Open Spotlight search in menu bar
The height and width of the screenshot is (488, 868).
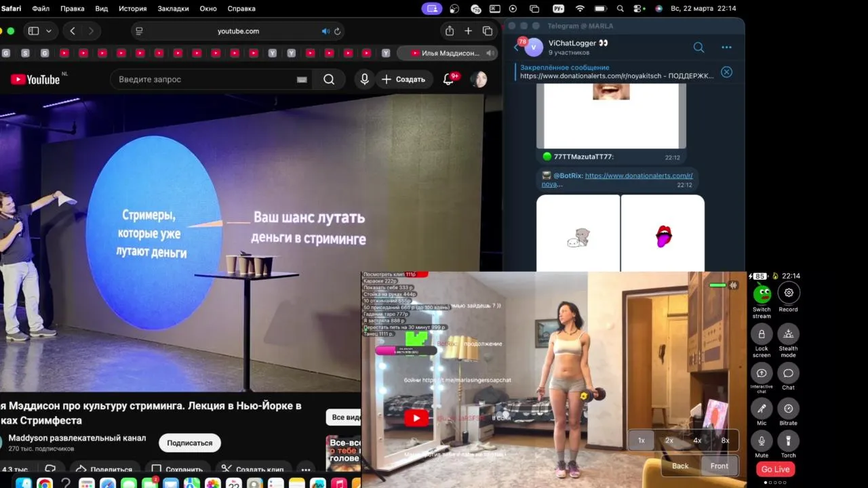click(x=620, y=9)
